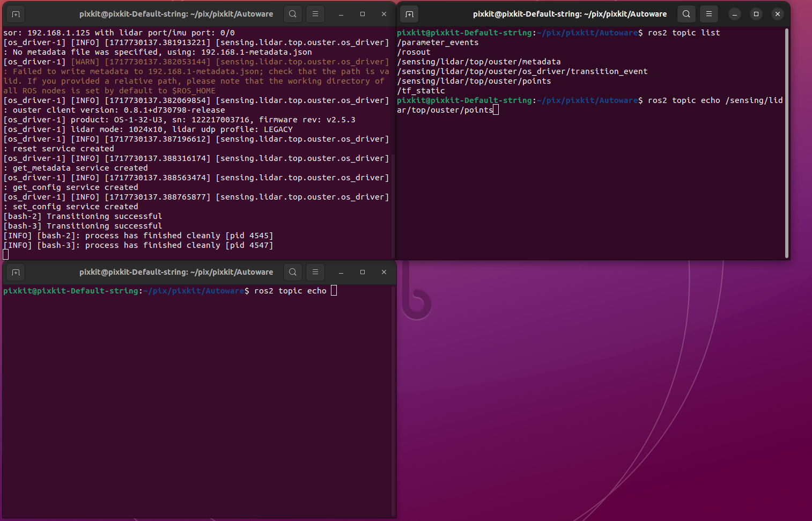Viewport: 812px width, 521px height.
Task: Click title bar text of top-right terminal
Action: click(570, 14)
